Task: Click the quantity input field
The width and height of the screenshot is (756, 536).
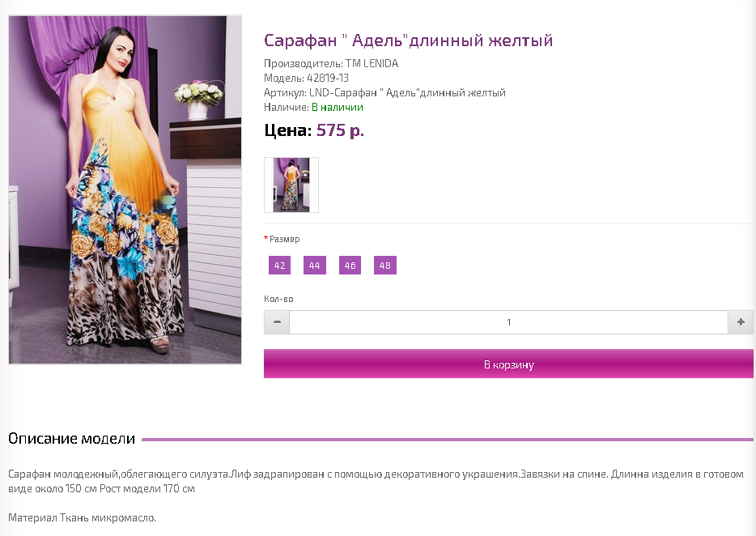Action: click(x=508, y=322)
